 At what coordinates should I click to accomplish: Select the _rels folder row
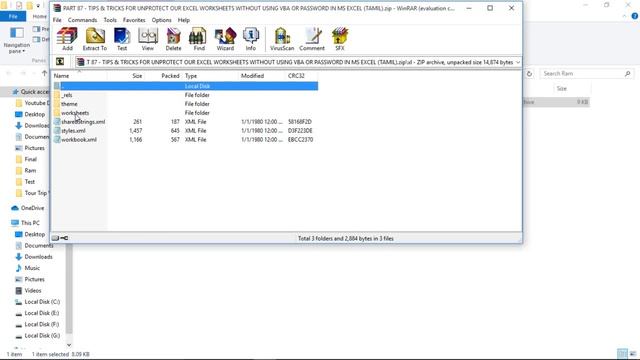[x=185, y=95]
